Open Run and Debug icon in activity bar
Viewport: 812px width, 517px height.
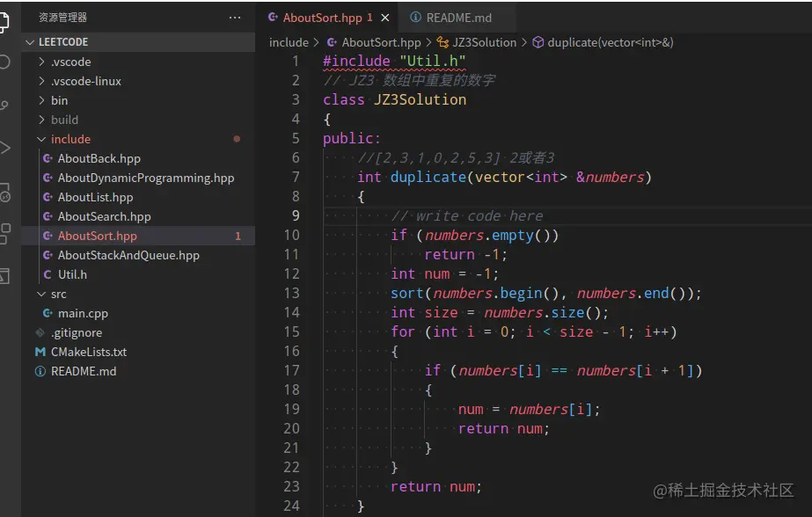[4, 148]
